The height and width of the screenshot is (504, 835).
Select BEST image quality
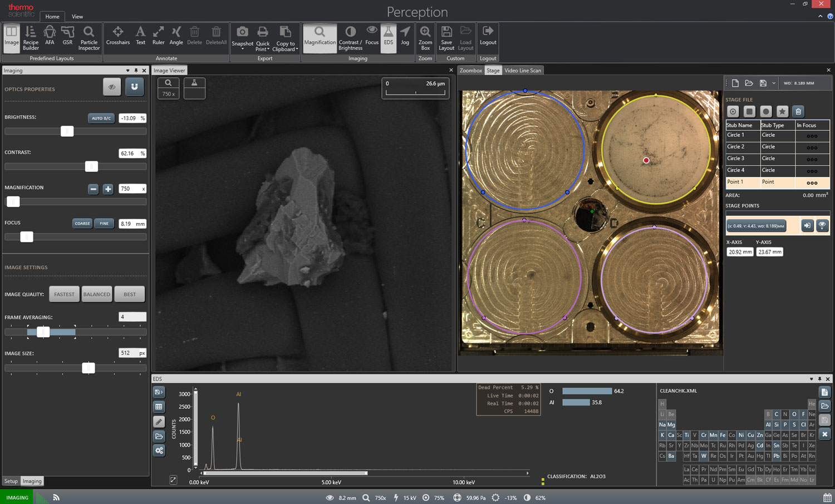coord(129,294)
